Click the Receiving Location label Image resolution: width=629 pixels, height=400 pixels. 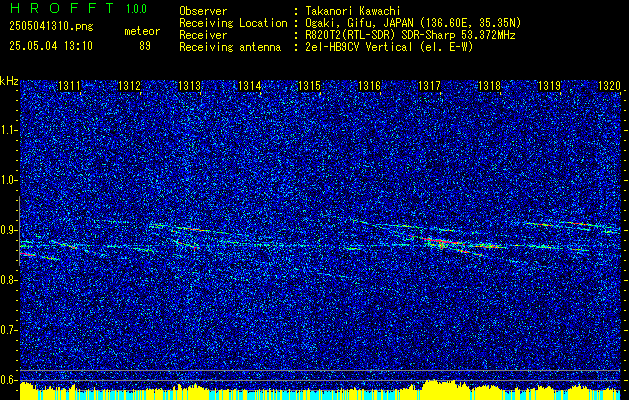click(x=233, y=23)
